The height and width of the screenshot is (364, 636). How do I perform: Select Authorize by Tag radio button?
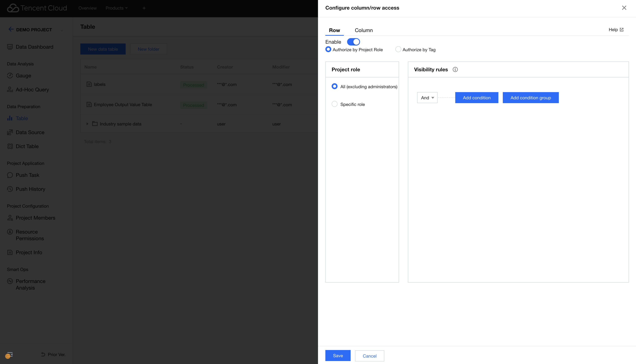coord(398,50)
